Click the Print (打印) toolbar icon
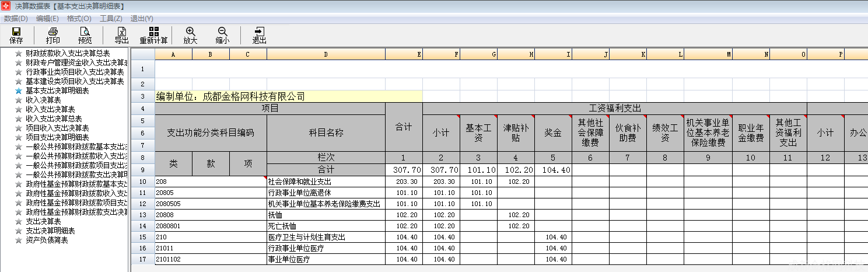 [x=53, y=32]
